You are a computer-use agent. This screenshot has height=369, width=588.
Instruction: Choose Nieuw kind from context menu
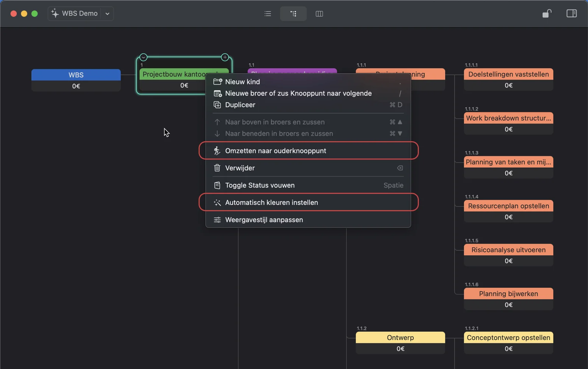(242, 82)
